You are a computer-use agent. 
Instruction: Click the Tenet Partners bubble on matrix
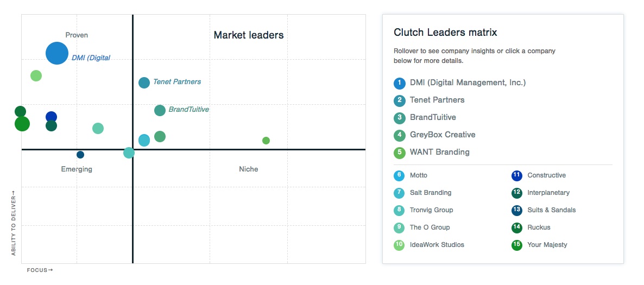[144, 83]
